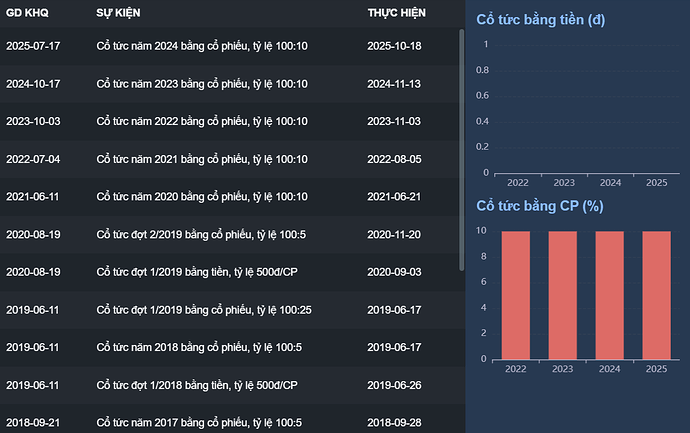Click the 2024 bar in Cổ tức bằng CP chart

pos(610,295)
